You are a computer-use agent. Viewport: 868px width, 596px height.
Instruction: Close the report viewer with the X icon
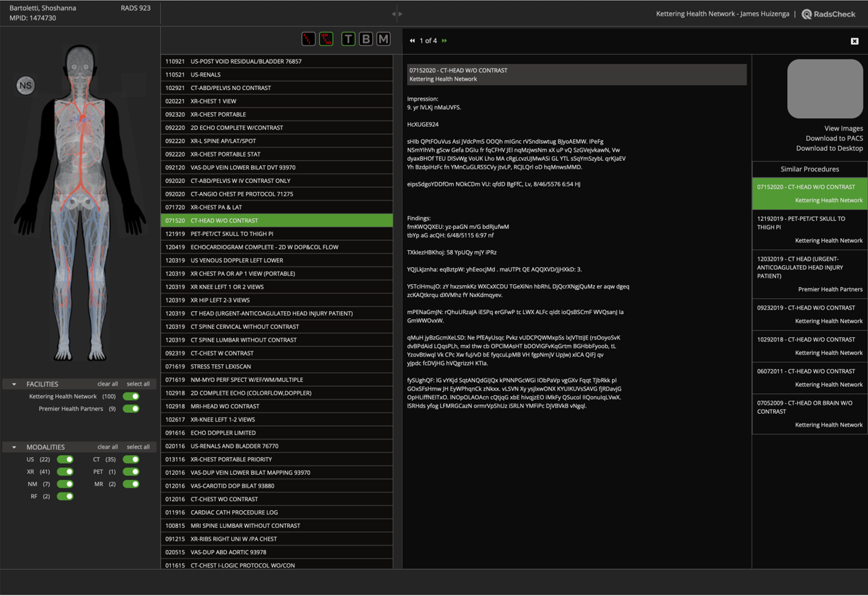[855, 41]
